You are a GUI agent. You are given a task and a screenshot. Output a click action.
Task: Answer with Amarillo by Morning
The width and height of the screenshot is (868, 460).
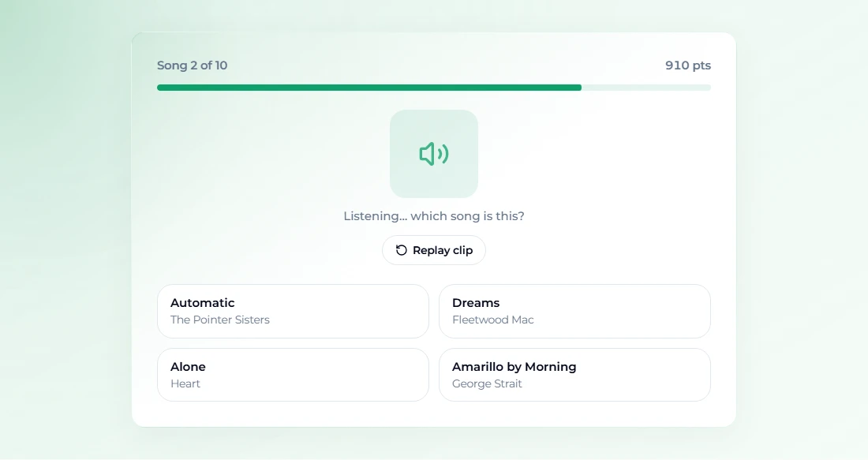pyautogui.click(x=574, y=375)
